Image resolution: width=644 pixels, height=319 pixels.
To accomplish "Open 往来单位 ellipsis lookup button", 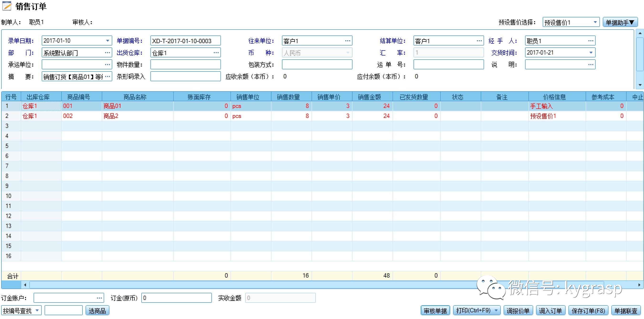I will [x=348, y=41].
